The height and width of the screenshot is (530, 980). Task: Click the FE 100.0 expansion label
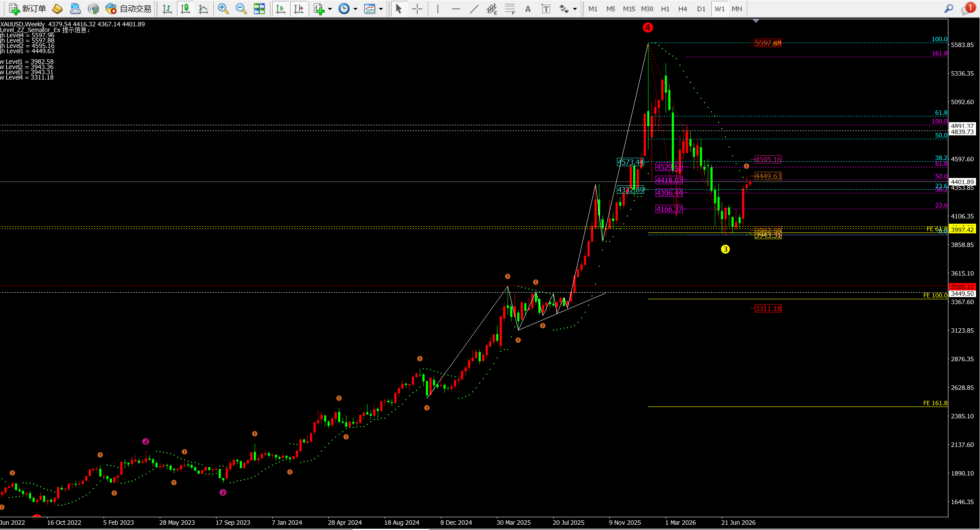click(935, 295)
